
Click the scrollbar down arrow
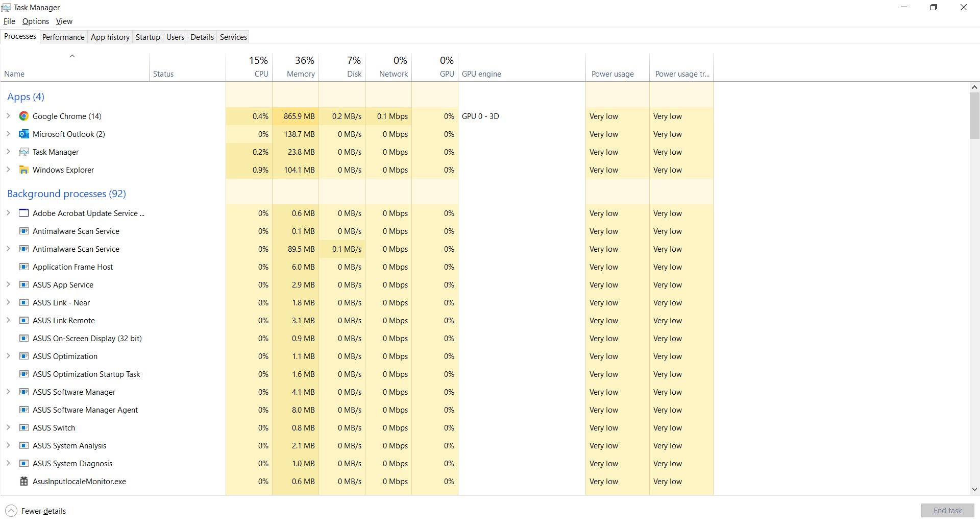pos(974,489)
